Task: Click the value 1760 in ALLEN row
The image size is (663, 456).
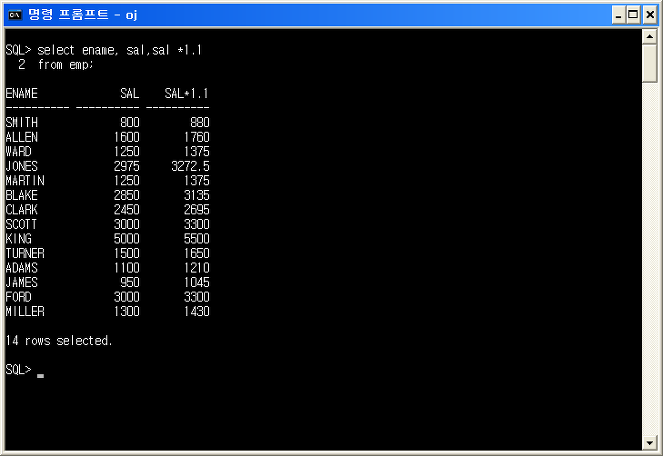Action: coord(197,137)
